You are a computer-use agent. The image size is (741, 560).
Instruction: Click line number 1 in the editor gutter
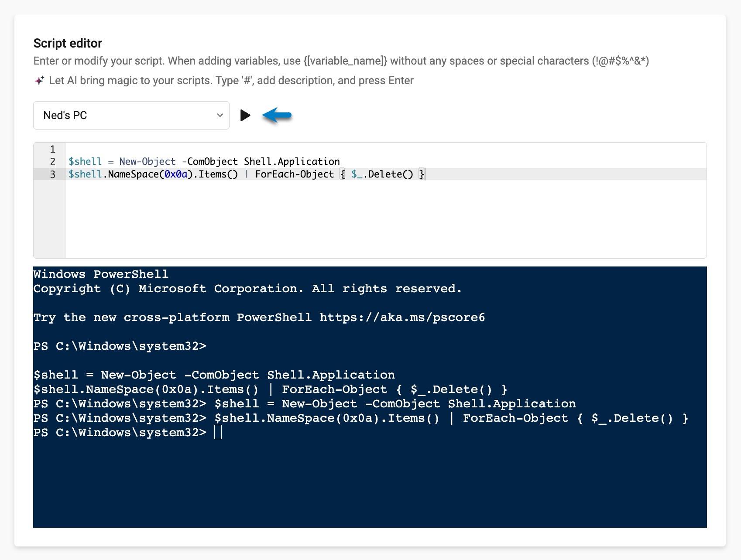tap(53, 149)
